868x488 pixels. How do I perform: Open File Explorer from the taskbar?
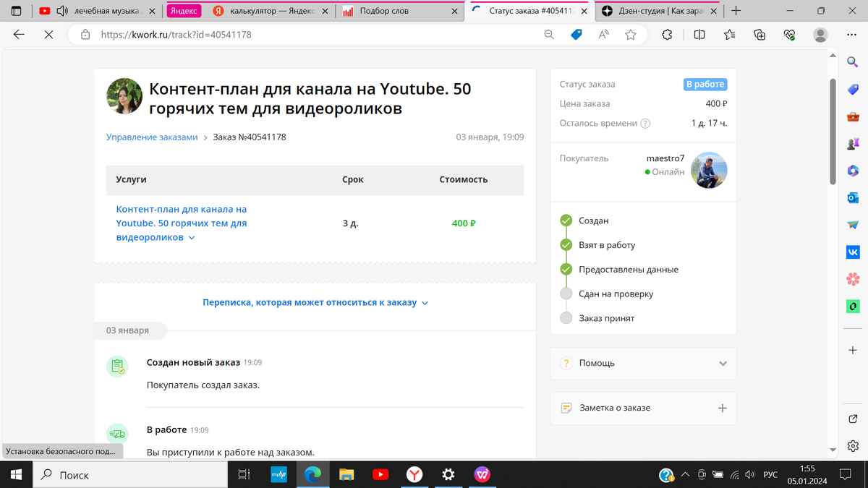346,475
